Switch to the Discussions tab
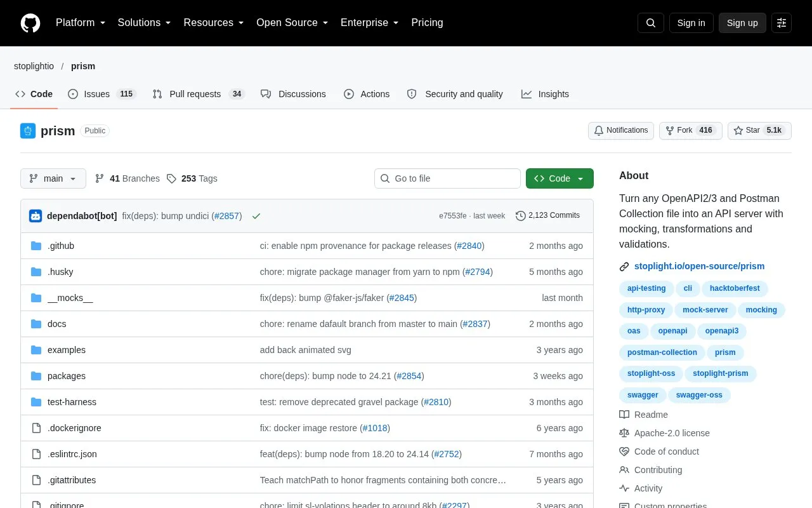The height and width of the screenshot is (508, 812). (x=294, y=94)
